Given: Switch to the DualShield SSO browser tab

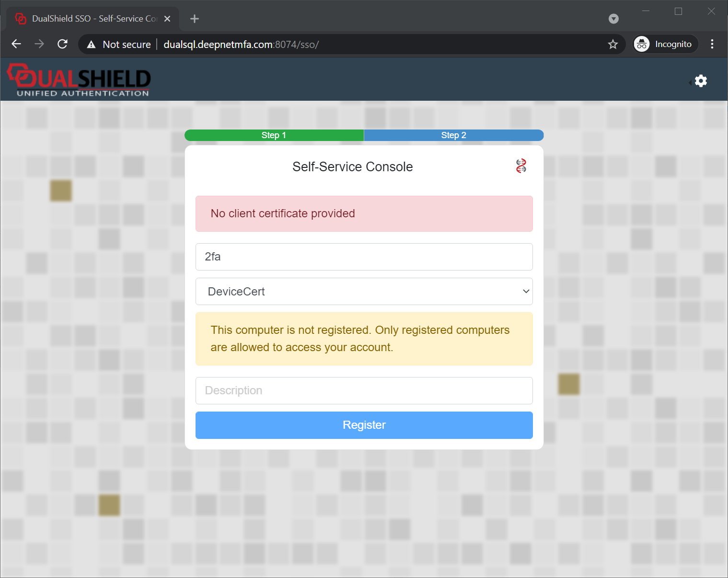Looking at the screenshot, I should pyautogui.click(x=92, y=19).
